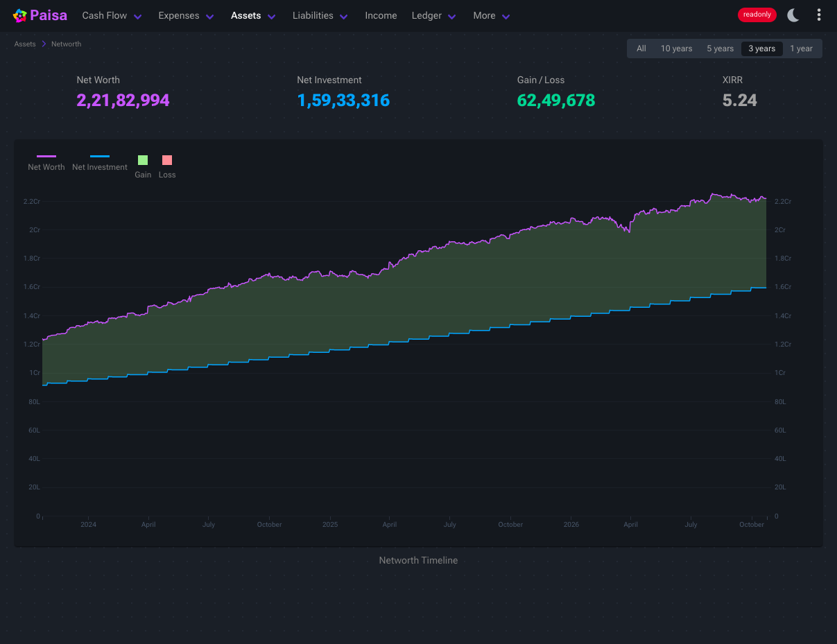Click the Networth Timeline caption
Viewport: 837px width, 644px height.
click(418, 560)
